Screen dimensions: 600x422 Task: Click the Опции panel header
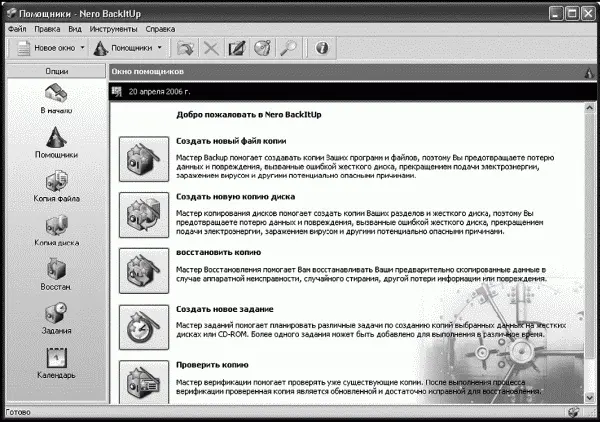pos(56,71)
